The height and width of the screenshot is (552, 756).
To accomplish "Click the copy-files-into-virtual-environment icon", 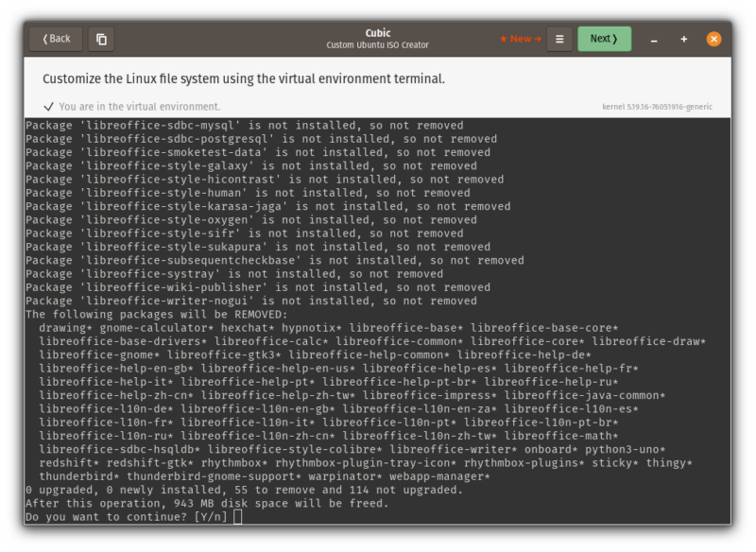I will tap(100, 39).
